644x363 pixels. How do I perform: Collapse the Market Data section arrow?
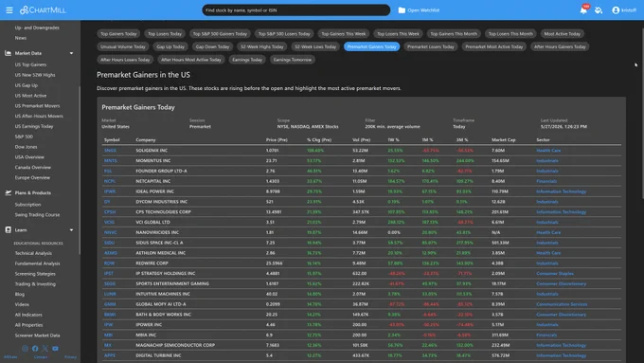[71, 53]
